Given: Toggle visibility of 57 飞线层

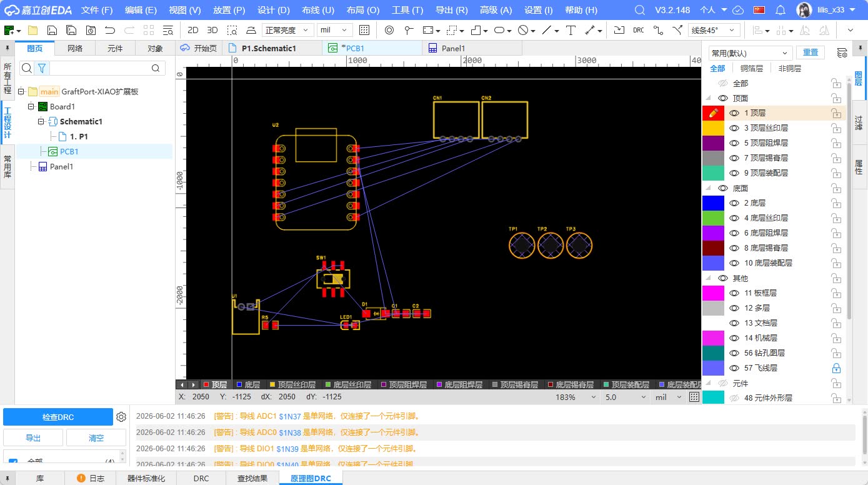Looking at the screenshot, I should 734,368.
